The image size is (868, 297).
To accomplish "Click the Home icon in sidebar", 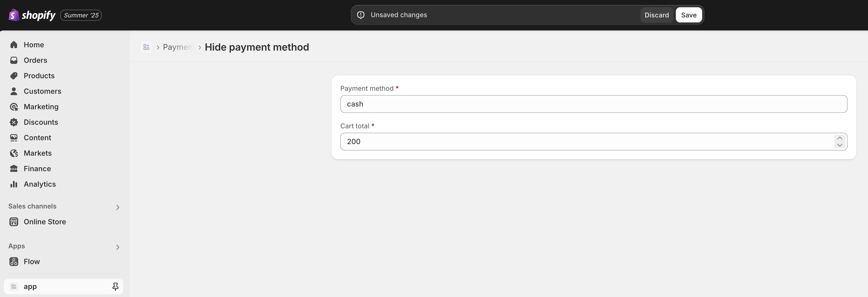I will 14,45.
